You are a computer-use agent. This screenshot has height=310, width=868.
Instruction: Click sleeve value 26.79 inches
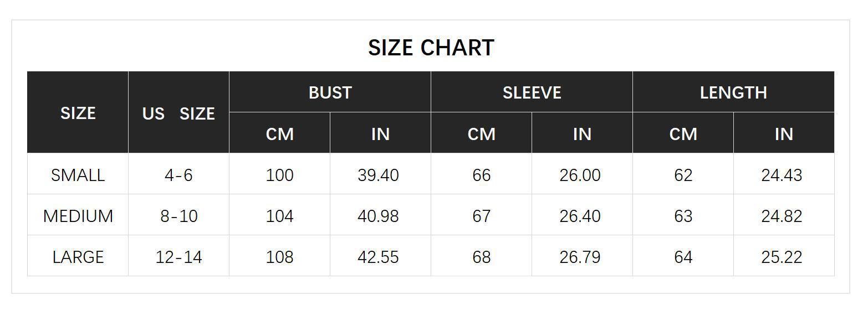[x=580, y=257]
